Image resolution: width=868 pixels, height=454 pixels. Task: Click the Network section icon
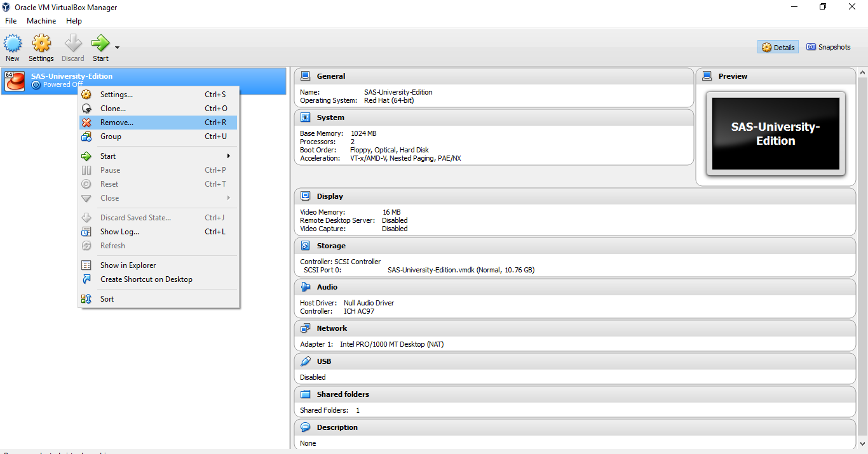coord(306,328)
